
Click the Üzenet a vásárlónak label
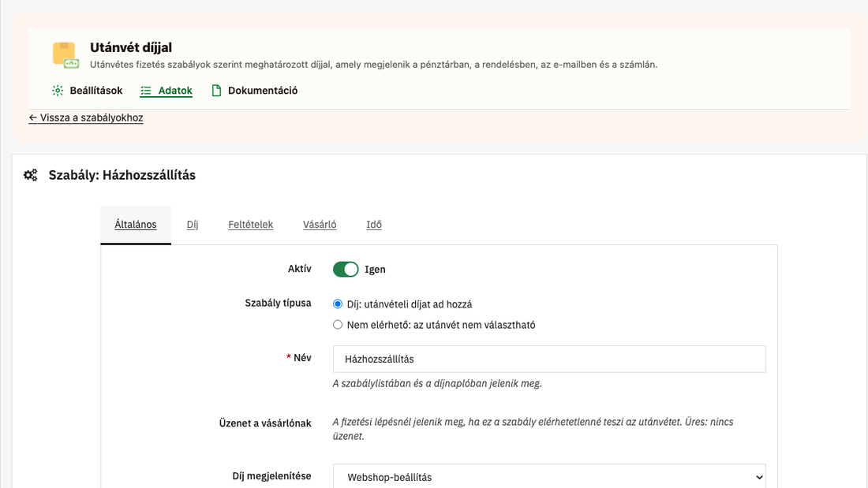(x=265, y=423)
